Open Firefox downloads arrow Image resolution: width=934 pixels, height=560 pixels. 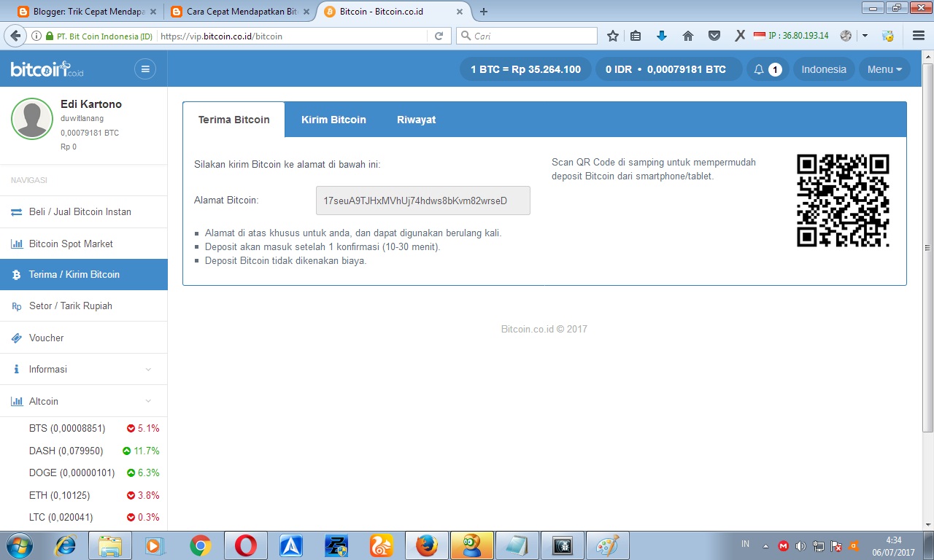(x=662, y=36)
